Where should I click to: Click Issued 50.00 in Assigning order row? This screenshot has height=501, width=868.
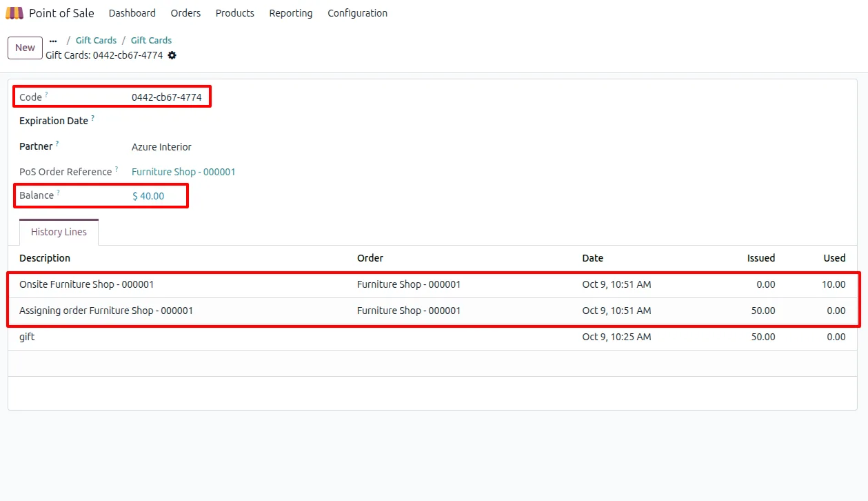763,311
